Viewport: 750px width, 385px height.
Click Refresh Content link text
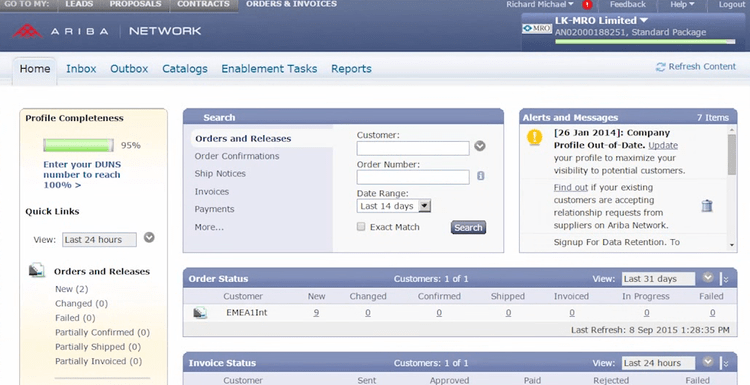tap(702, 66)
